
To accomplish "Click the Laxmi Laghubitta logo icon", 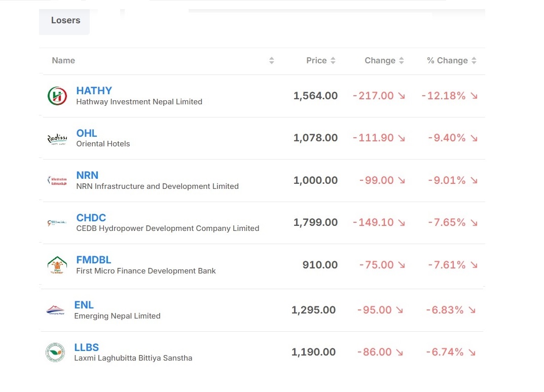I will [55, 352].
